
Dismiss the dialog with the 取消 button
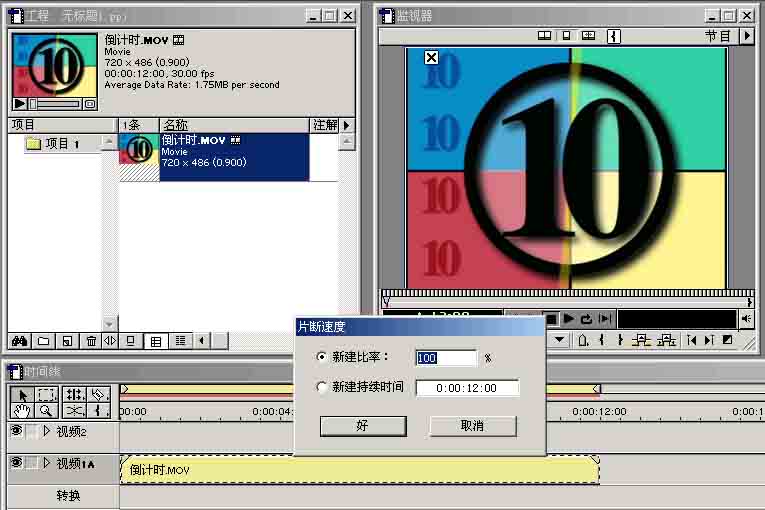click(x=472, y=426)
